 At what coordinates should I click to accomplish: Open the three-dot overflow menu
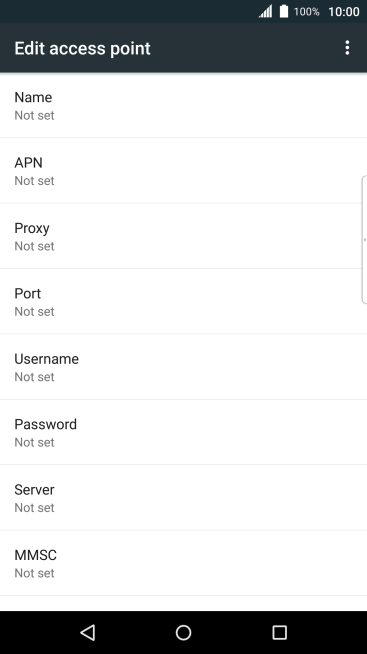tap(347, 48)
